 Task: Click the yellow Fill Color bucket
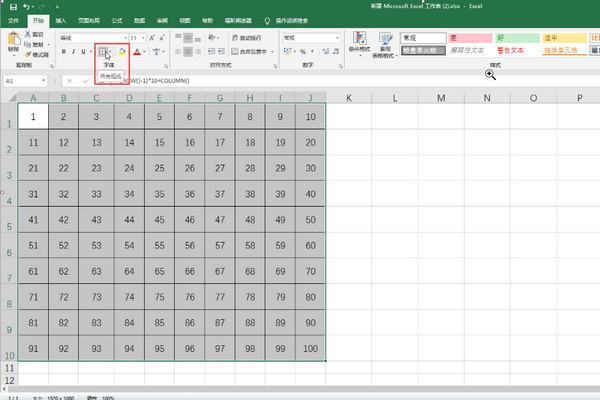[x=122, y=52]
